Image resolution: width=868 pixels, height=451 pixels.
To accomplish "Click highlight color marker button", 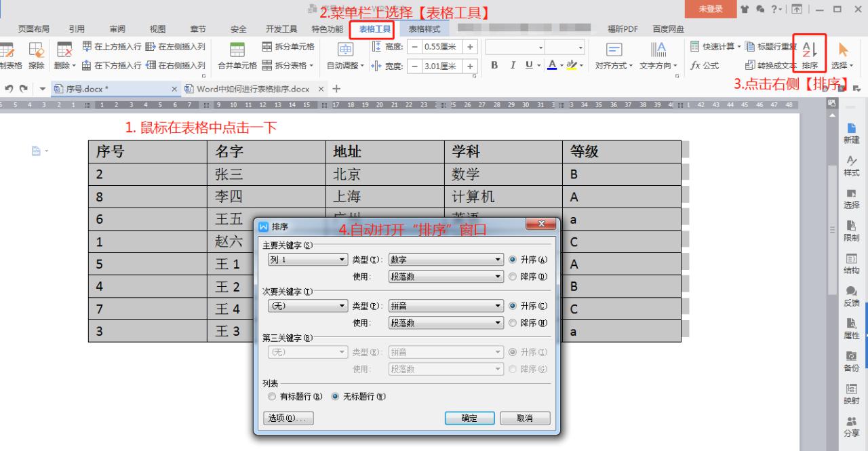I will pyautogui.click(x=572, y=66).
